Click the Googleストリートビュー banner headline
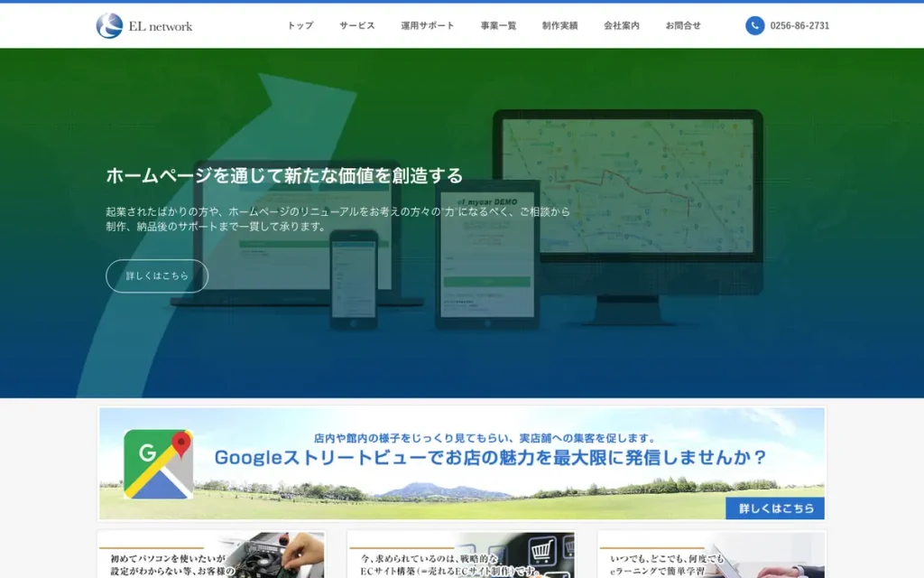The height and width of the screenshot is (578, 924). click(x=490, y=458)
